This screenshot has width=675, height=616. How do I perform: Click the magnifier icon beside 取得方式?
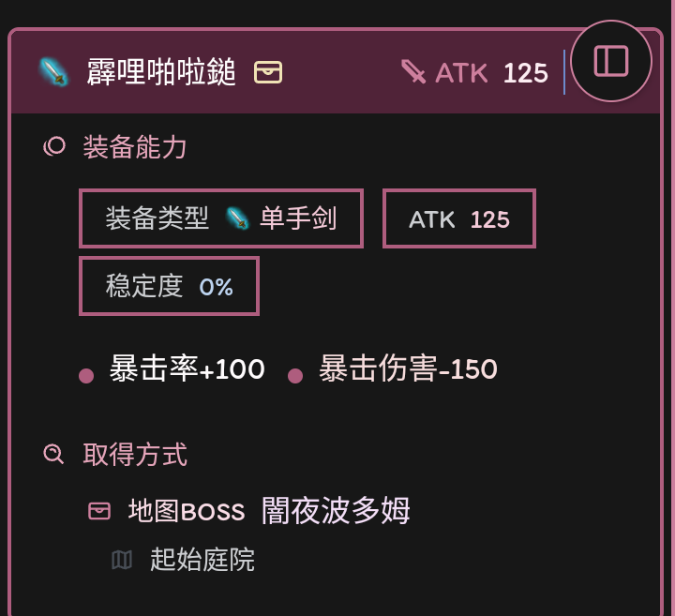54,455
